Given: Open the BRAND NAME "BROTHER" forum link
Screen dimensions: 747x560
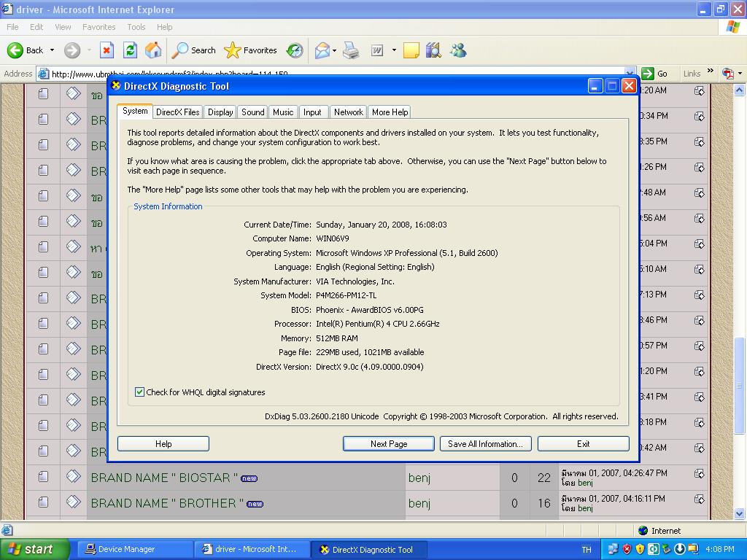Looking at the screenshot, I should point(167,503).
